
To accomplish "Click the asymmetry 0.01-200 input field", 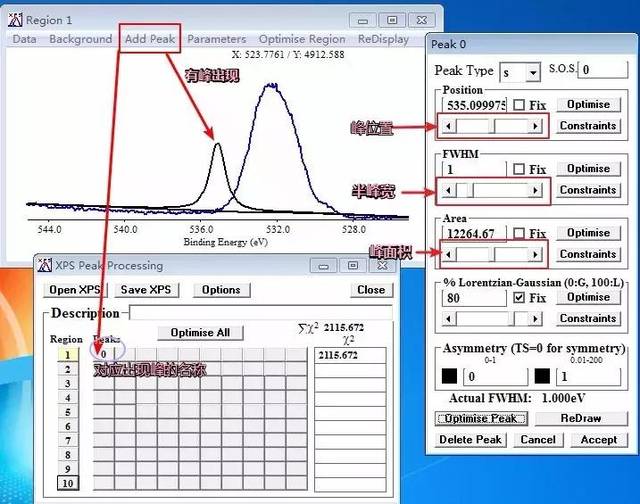I will coord(588,376).
